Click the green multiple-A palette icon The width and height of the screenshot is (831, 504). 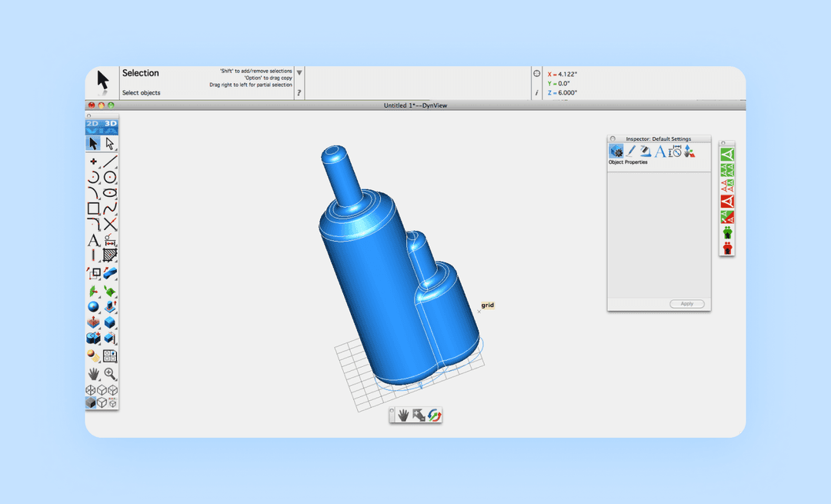727,170
